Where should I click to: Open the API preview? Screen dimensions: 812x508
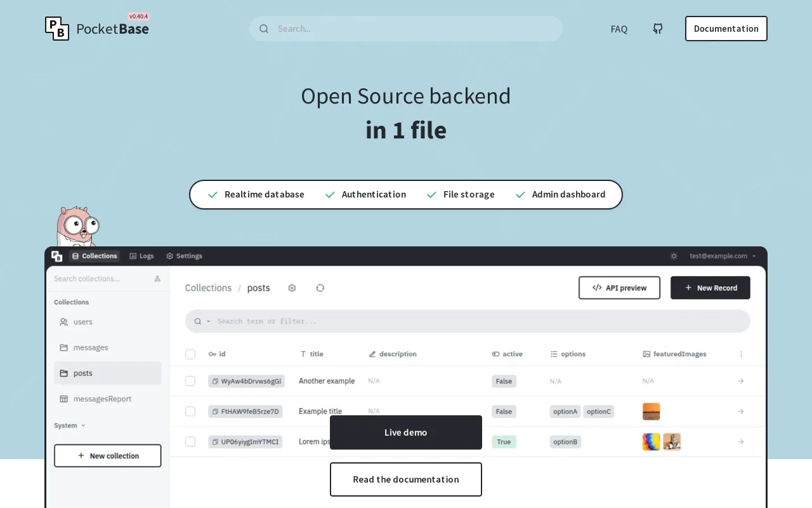coord(619,288)
